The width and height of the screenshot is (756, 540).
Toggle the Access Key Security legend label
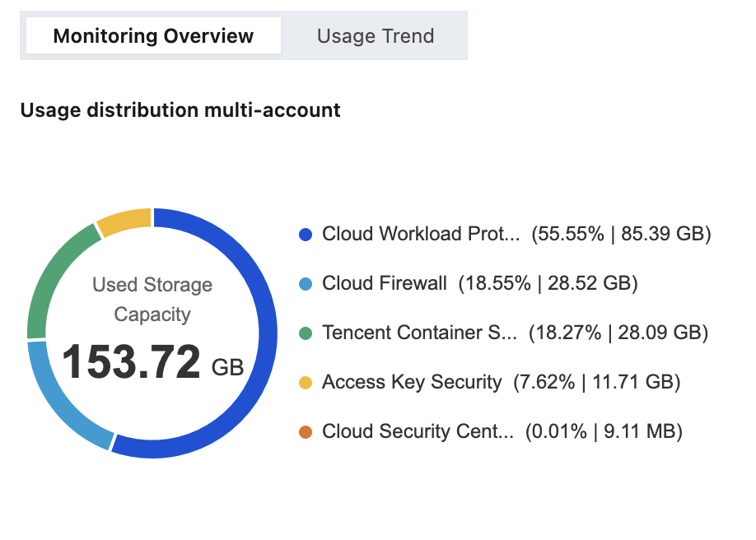click(x=412, y=382)
